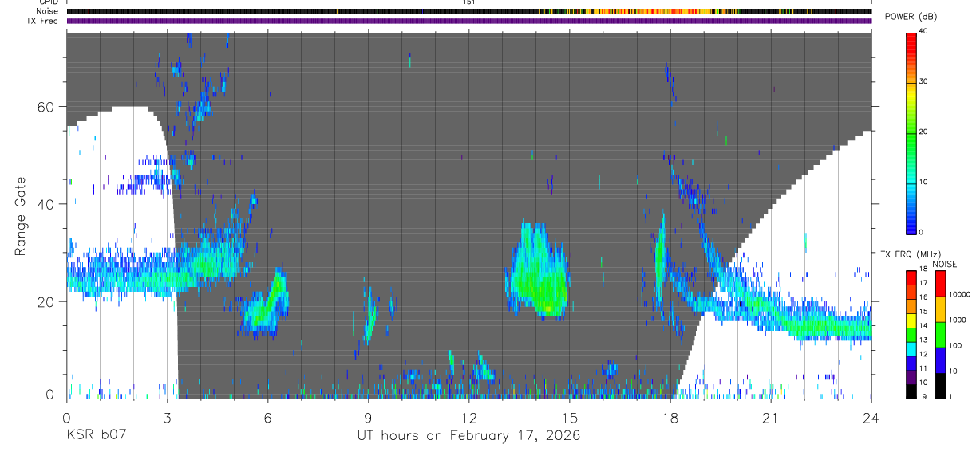Viewport: 980px width, 452px height.
Task: Click the 6 hour tick on time axis
Action: [x=267, y=416]
